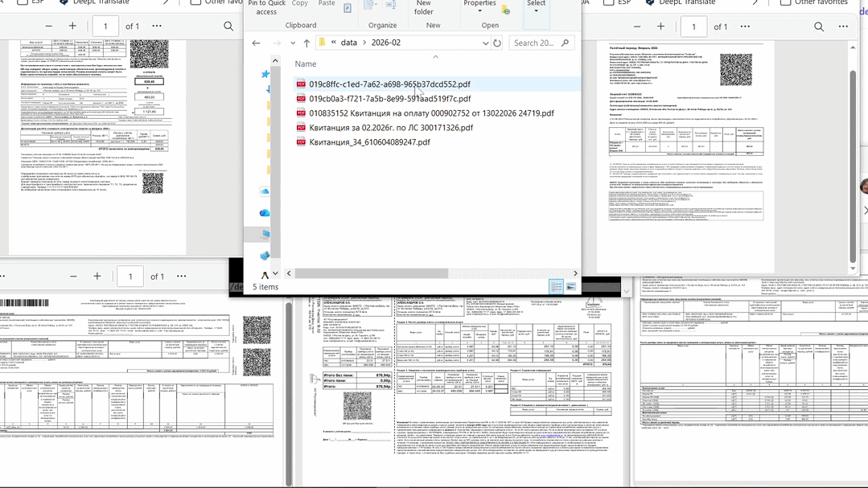Select This PC in navigation pane
This screenshot has width=868, height=488.
coord(265,234)
